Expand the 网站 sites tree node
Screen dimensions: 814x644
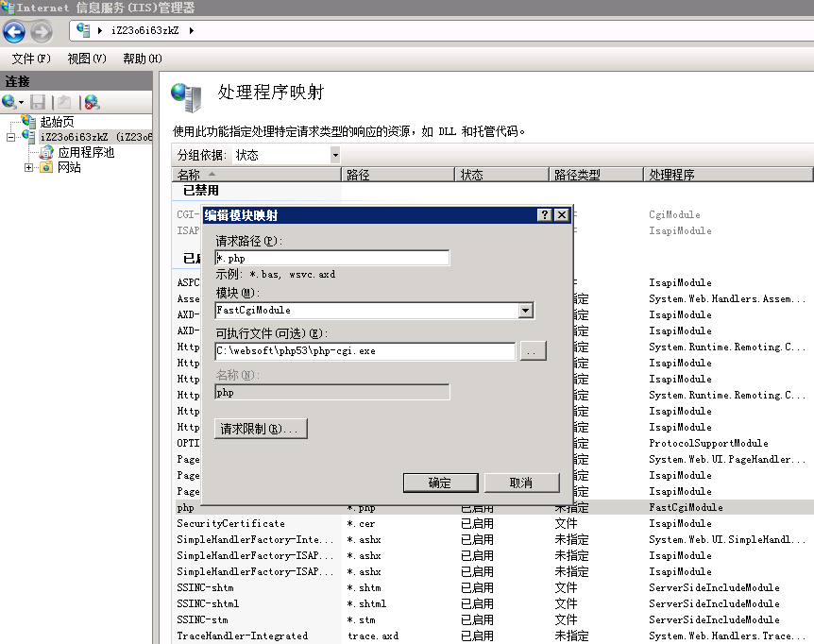[29, 167]
